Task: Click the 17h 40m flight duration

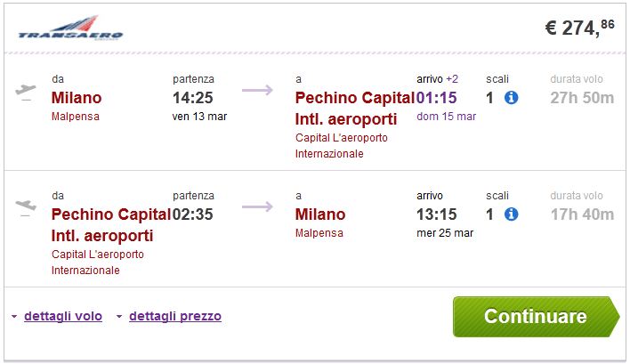Action: (582, 214)
